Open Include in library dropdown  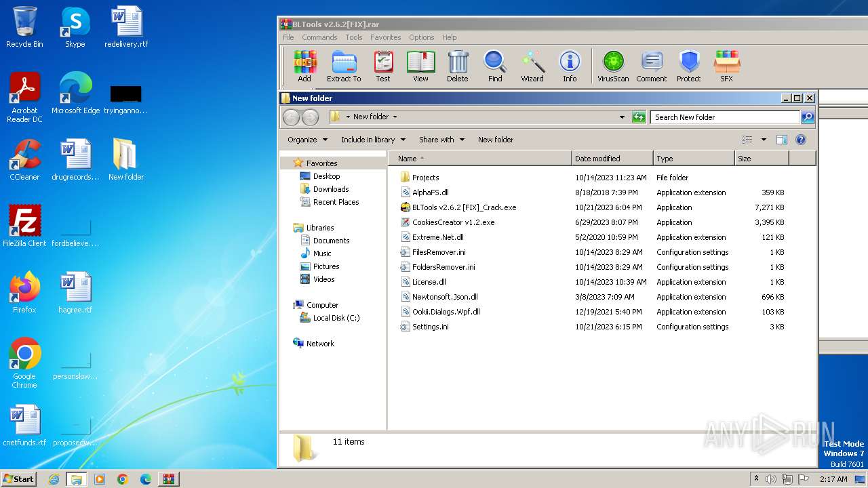(x=373, y=140)
